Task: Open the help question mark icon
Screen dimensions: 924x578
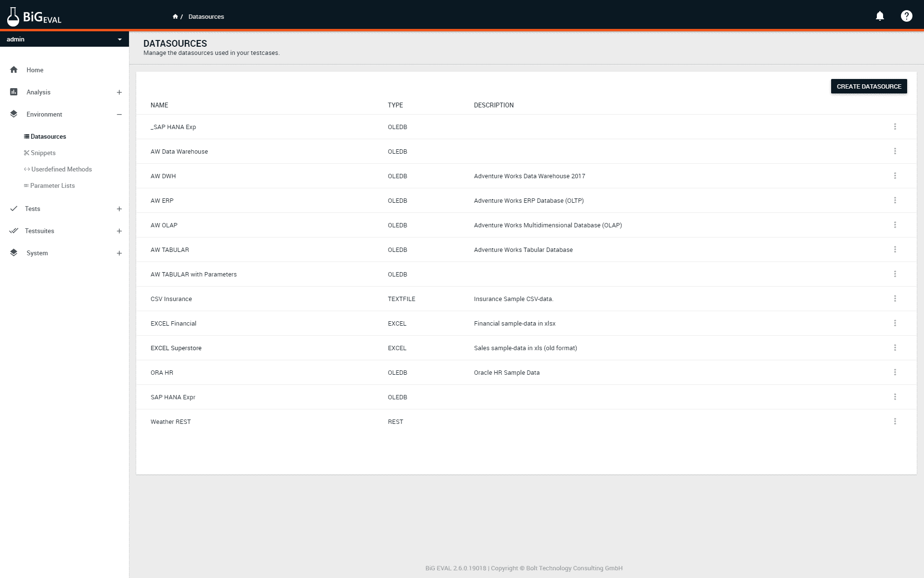Action: click(906, 16)
